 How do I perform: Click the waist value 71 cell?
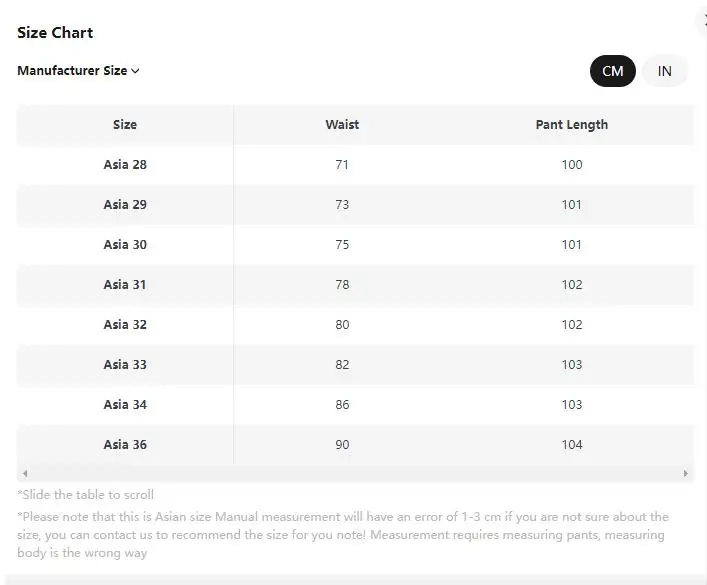[342, 165]
